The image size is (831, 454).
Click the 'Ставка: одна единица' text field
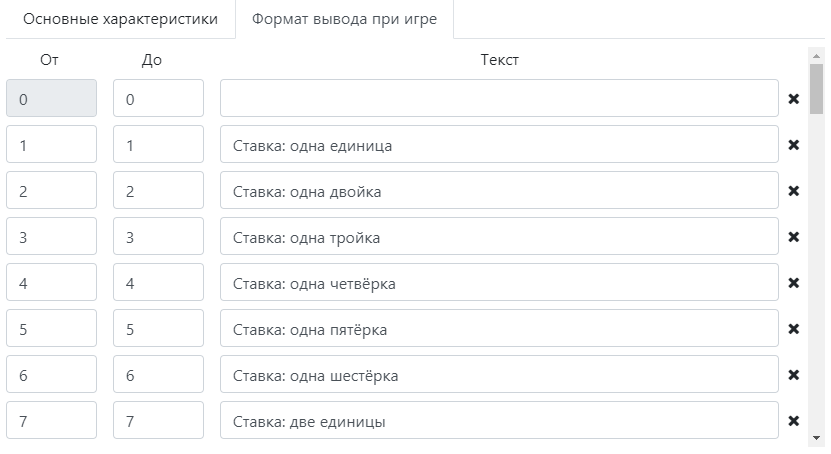pos(499,145)
